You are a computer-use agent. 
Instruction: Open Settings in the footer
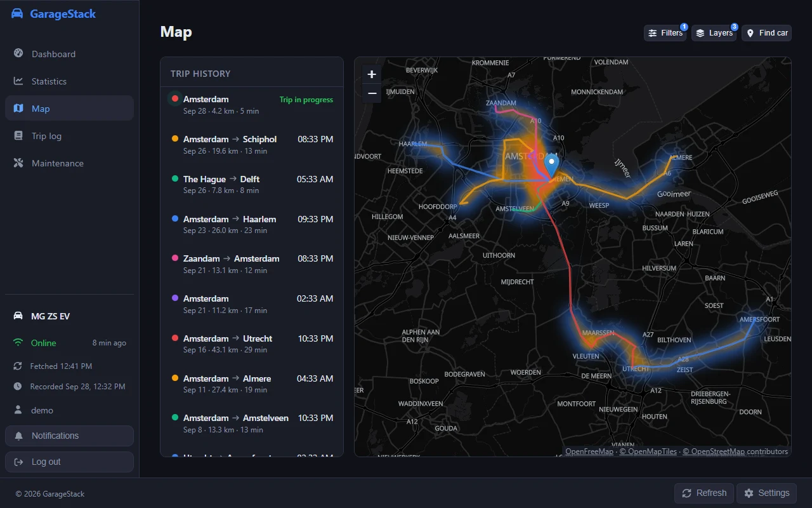[766, 493]
